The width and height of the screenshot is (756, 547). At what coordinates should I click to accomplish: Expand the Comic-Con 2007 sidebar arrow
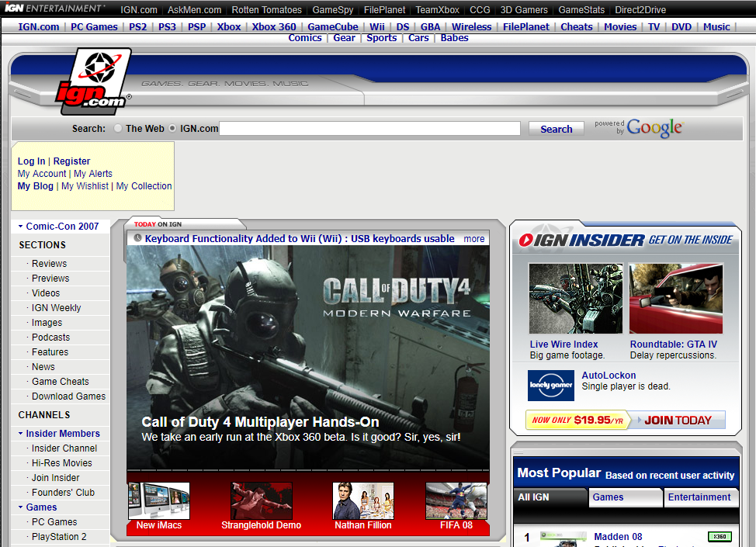pyautogui.click(x=20, y=227)
